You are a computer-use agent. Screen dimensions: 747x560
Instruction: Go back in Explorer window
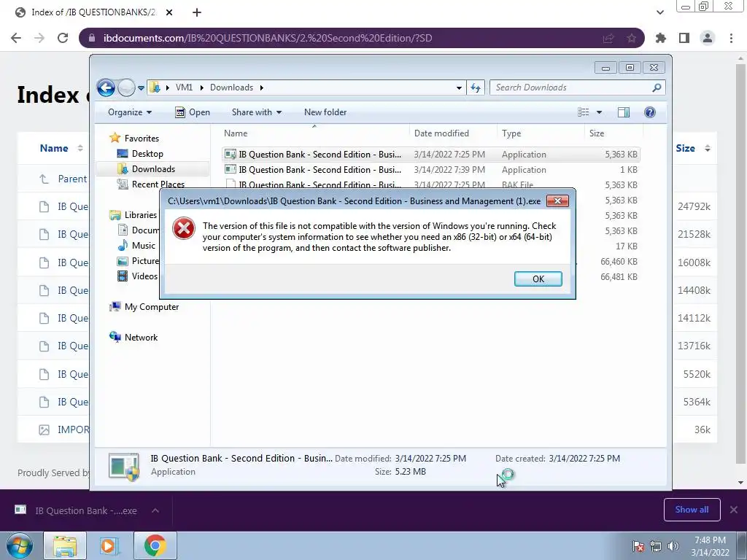pos(106,87)
